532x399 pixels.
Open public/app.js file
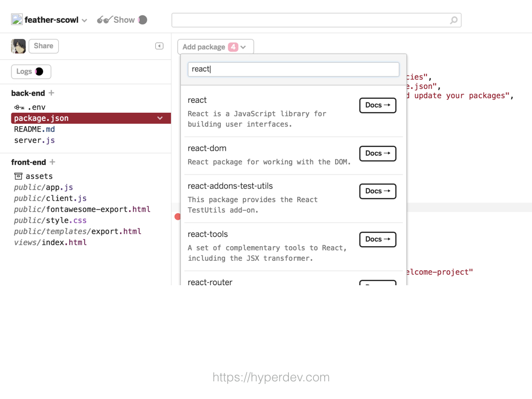(44, 187)
